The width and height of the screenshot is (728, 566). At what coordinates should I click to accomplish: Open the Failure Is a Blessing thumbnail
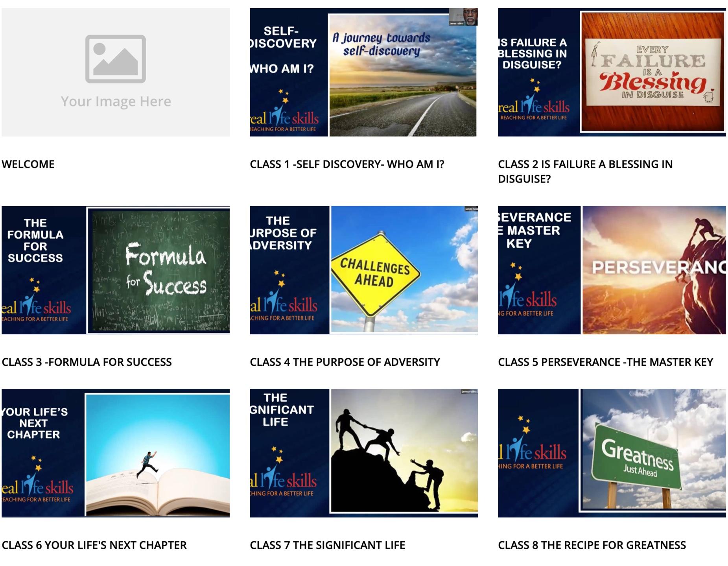coord(612,72)
